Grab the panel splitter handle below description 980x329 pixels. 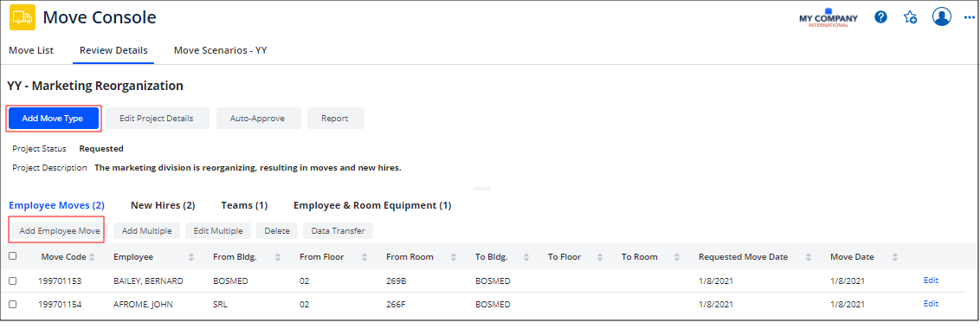[x=482, y=188]
